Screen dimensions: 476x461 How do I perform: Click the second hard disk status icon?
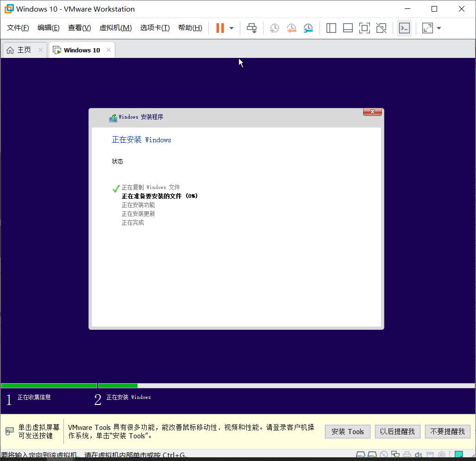click(x=372, y=455)
